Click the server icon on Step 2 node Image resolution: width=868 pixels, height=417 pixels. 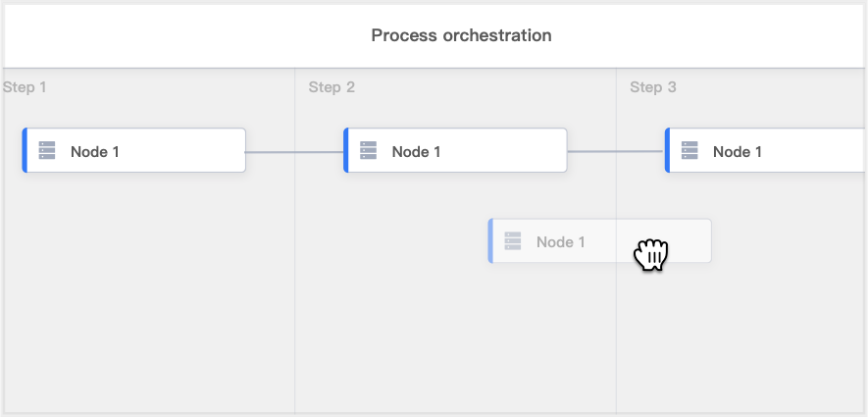click(x=369, y=151)
